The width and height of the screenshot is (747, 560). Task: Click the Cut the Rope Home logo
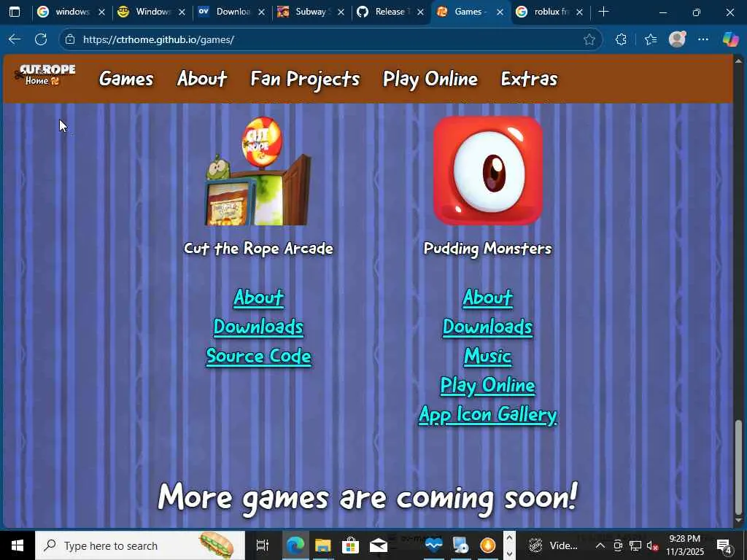click(x=44, y=75)
